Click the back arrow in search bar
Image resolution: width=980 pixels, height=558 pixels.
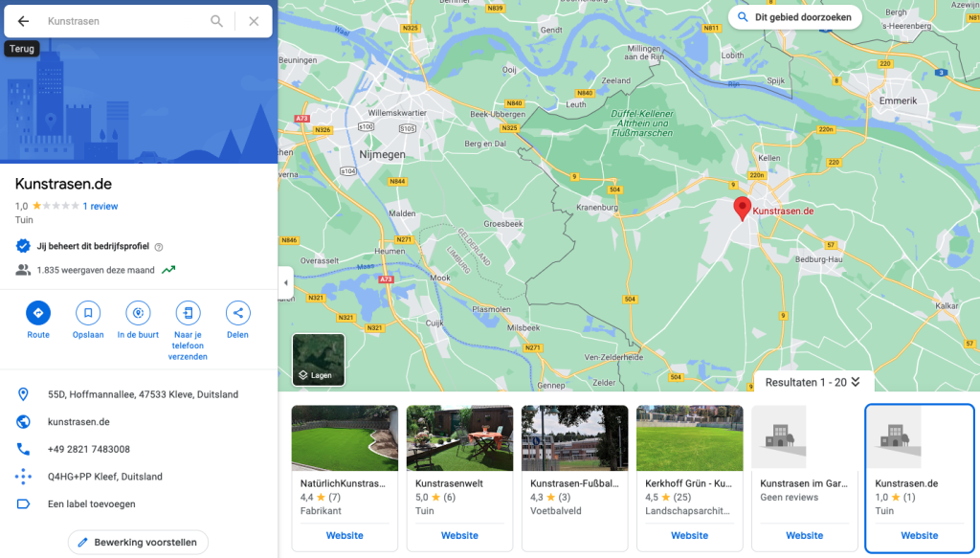pos(23,21)
